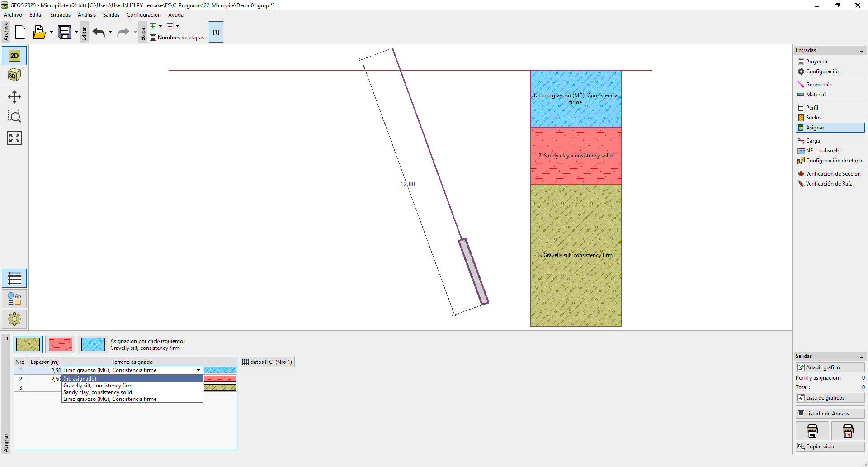Open the Configuración menu

point(143,15)
